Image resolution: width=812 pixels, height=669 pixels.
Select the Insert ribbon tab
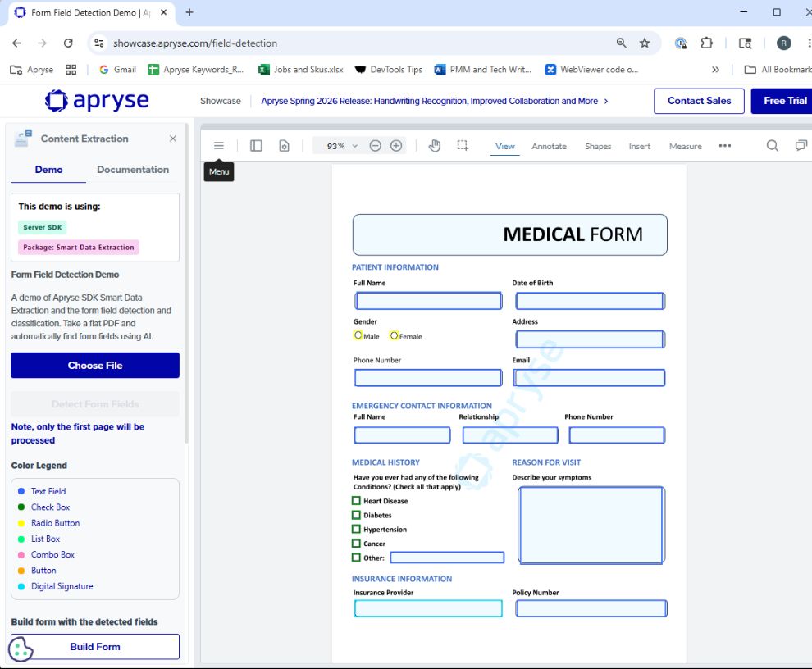point(640,146)
